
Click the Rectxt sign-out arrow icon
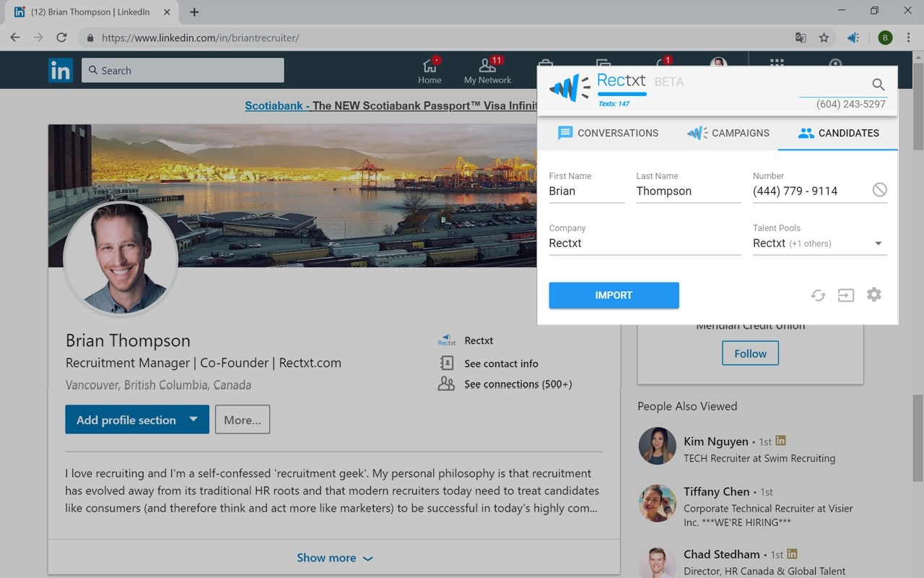[x=845, y=295]
